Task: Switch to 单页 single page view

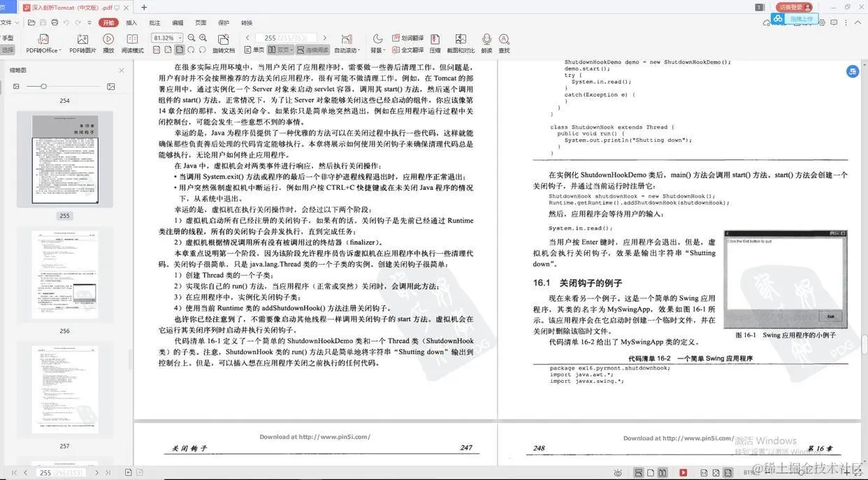Action: (x=254, y=50)
